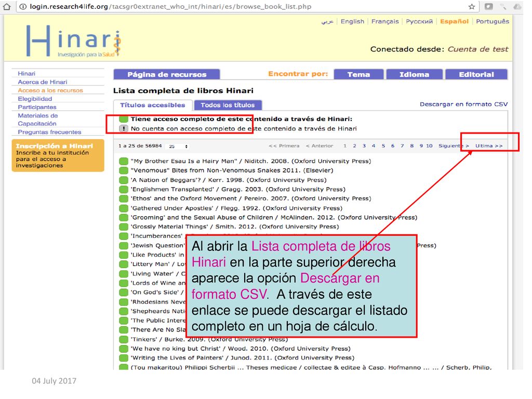Screen dimensions: 532x399
Task: Click green icon beside 'Ethos' and the Oxford Movement
Action: click(124, 198)
